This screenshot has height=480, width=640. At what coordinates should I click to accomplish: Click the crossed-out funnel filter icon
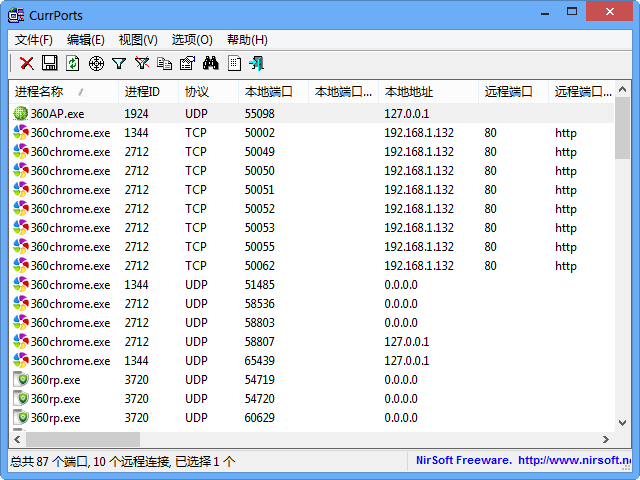(x=142, y=63)
